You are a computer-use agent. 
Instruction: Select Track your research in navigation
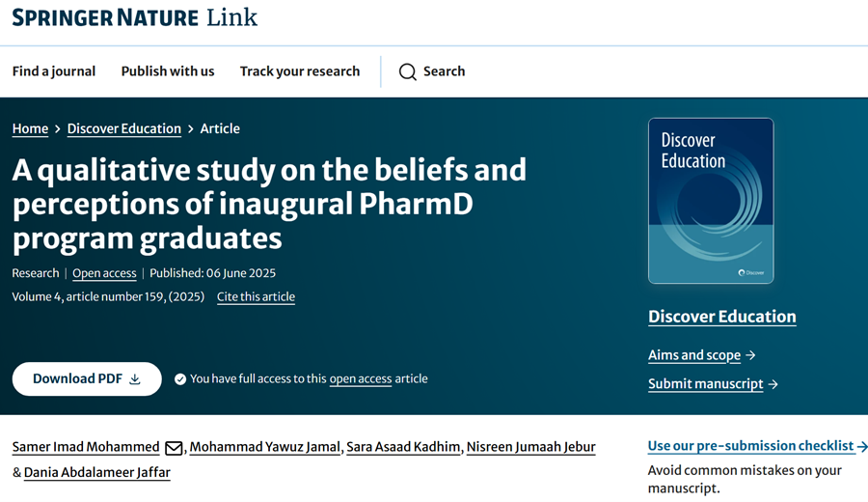click(x=300, y=71)
